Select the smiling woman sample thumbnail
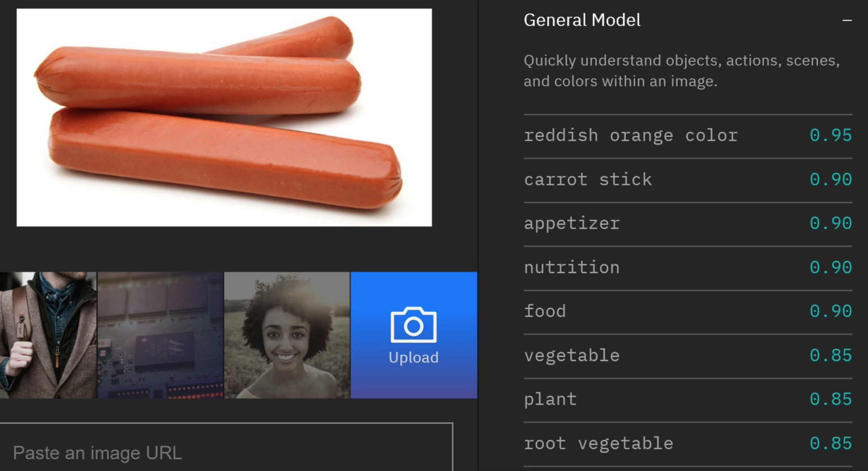The image size is (868, 471). pos(287,335)
